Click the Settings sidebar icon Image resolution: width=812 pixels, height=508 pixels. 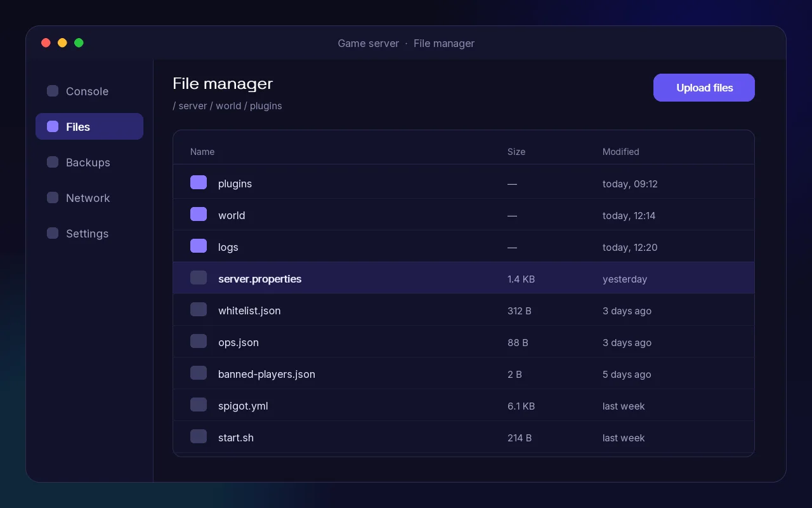coord(53,233)
